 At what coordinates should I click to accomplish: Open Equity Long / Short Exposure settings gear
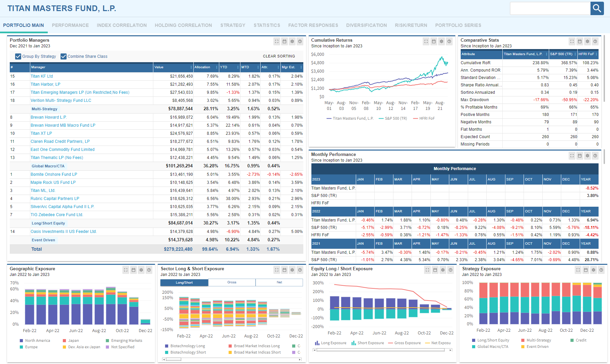click(443, 270)
